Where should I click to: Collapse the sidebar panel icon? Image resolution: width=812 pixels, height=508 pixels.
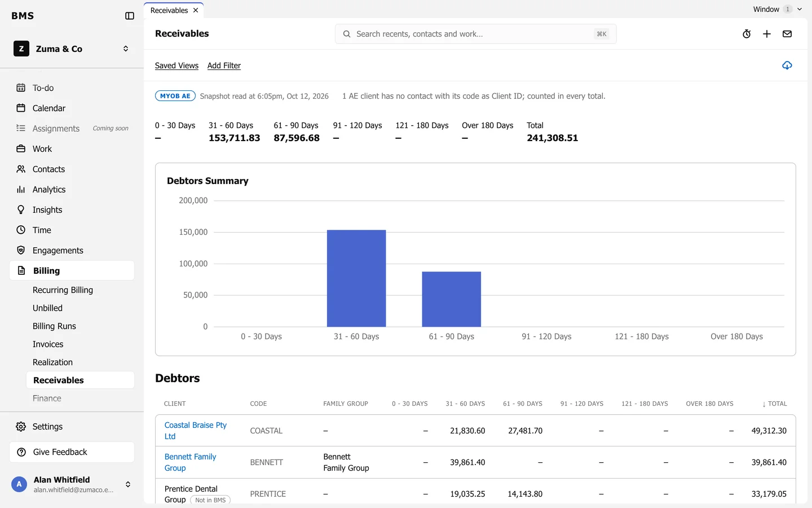tap(130, 16)
